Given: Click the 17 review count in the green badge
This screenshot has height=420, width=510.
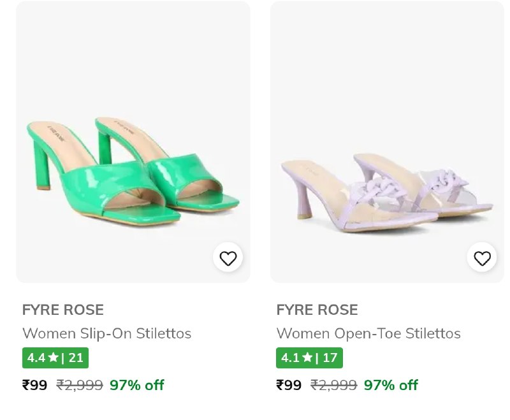Looking at the screenshot, I should pyautogui.click(x=330, y=358).
